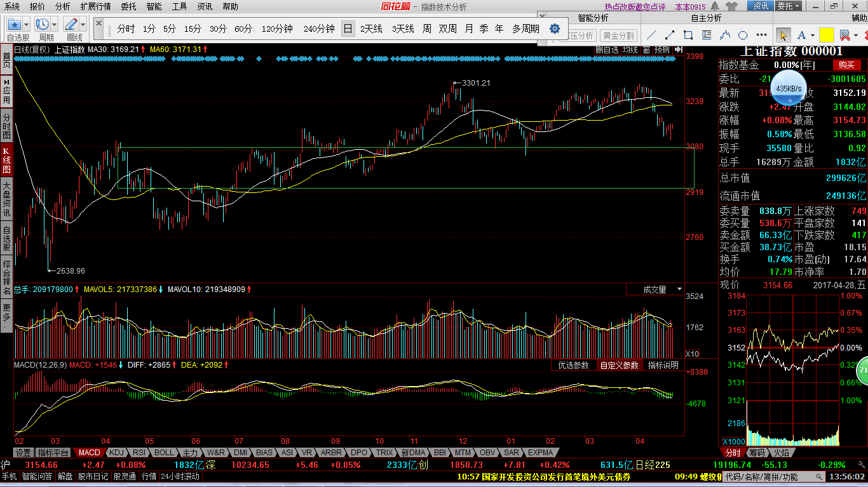Switch chart to 分时 period
The image size is (868, 487).
(x=126, y=29)
